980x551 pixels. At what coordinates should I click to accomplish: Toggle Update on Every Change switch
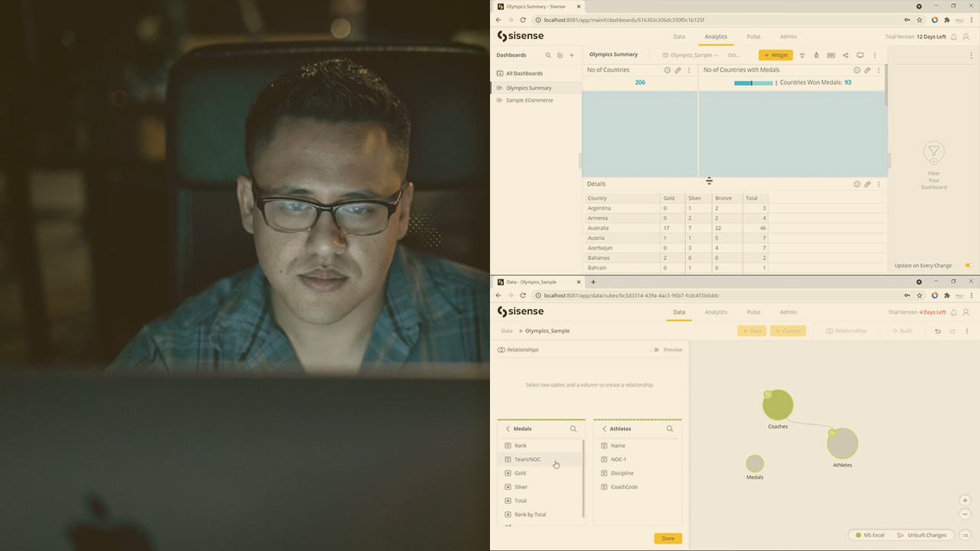[x=969, y=266]
